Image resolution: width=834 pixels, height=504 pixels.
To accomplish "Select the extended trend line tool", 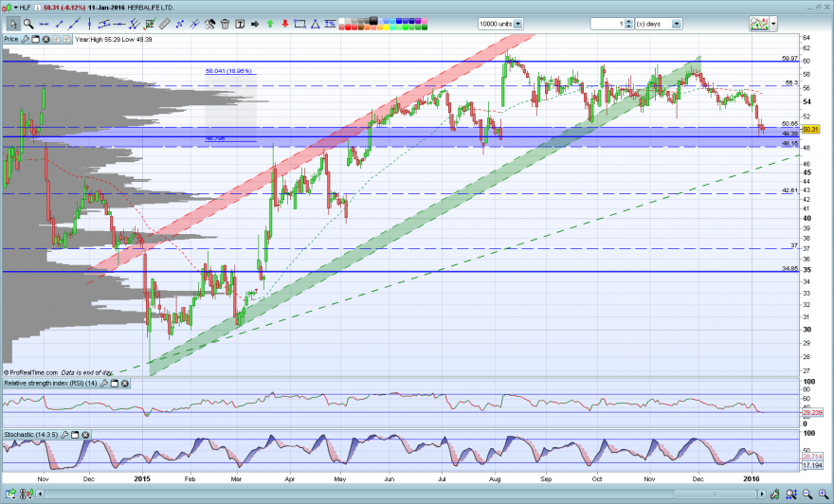I will point(75,24).
